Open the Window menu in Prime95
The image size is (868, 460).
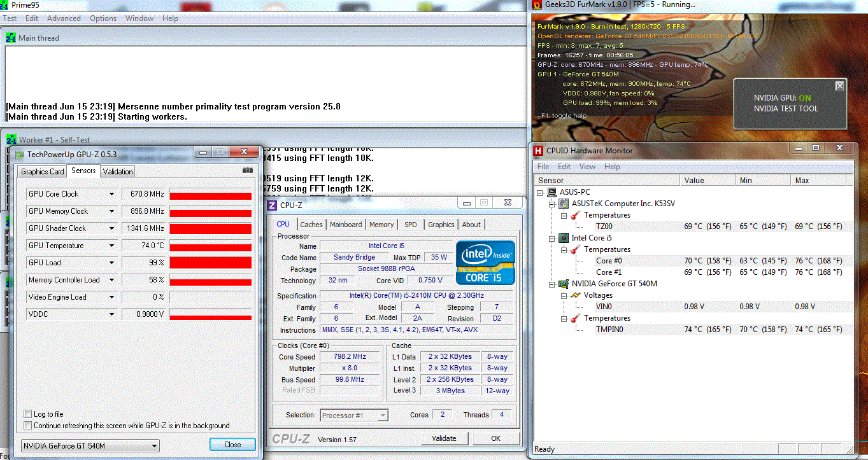coord(139,18)
